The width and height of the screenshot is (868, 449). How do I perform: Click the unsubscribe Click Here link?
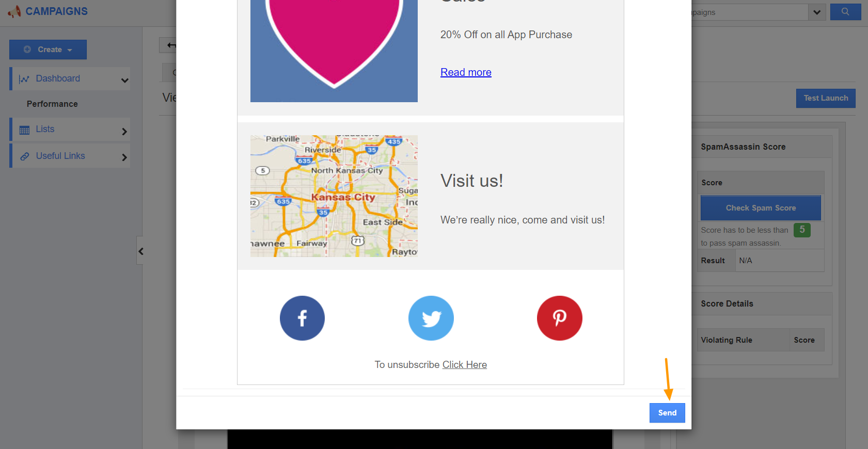[x=465, y=364]
